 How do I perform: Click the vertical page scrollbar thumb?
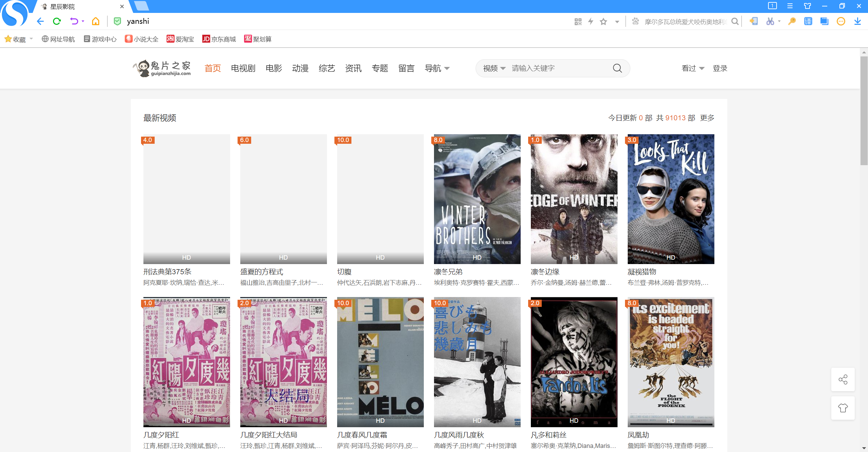[864, 110]
